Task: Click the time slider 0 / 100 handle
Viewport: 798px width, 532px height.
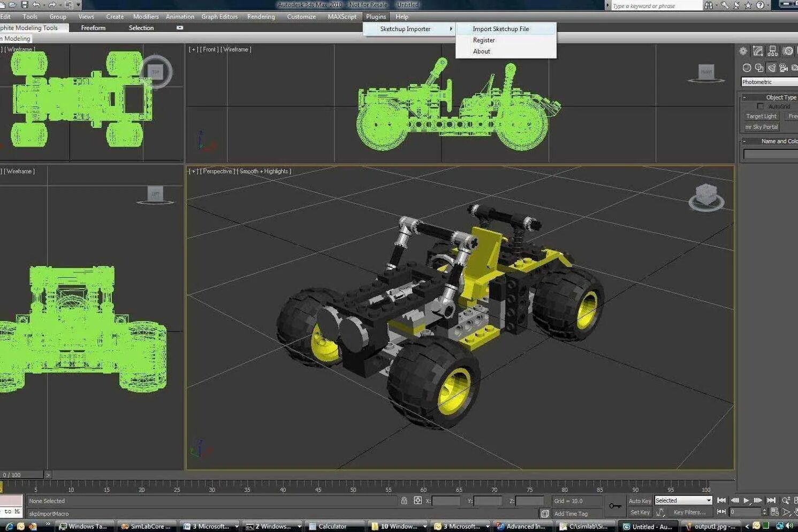Action: 21,475
